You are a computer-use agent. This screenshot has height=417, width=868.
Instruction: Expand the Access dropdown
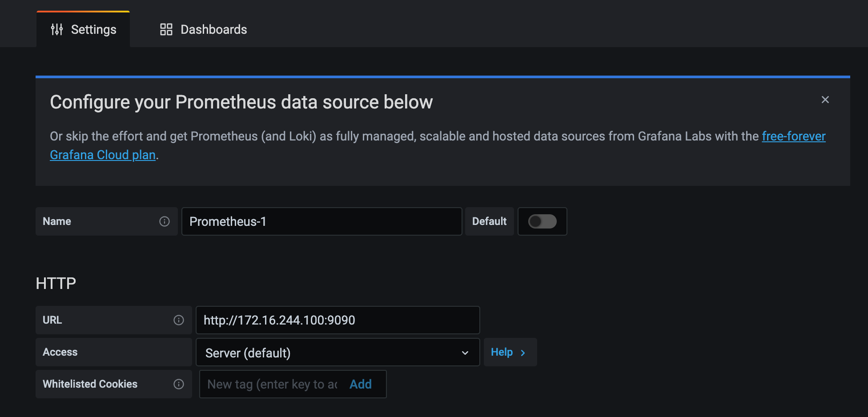point(338,352)
